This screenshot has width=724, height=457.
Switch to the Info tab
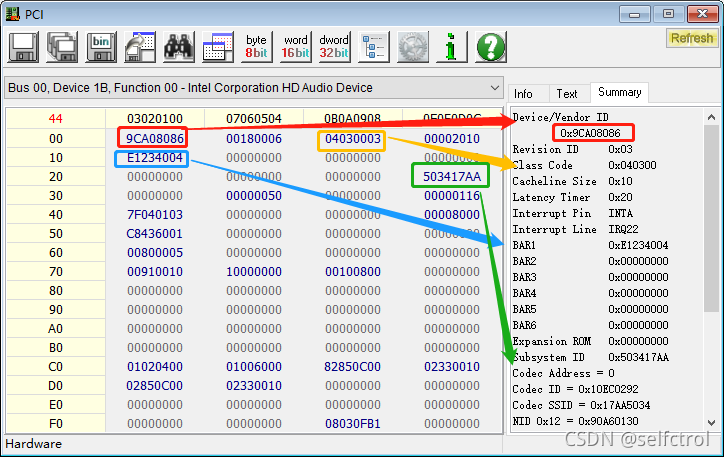(523, 94)
